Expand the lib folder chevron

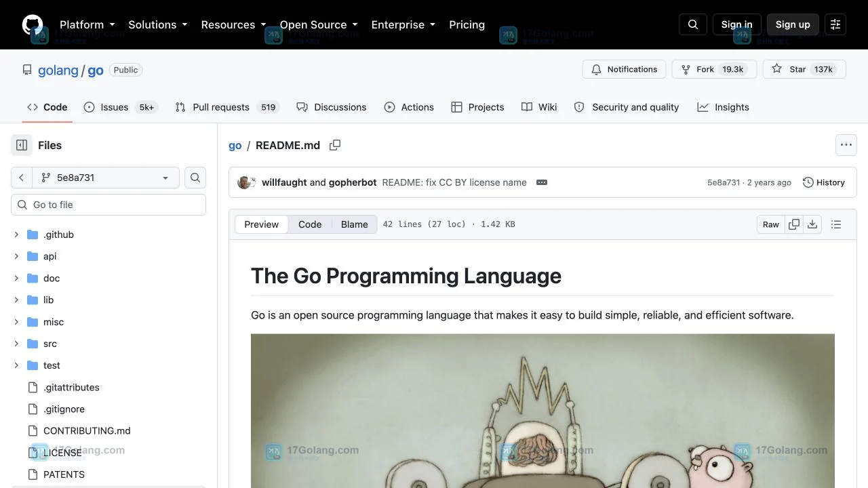point(16,300)
